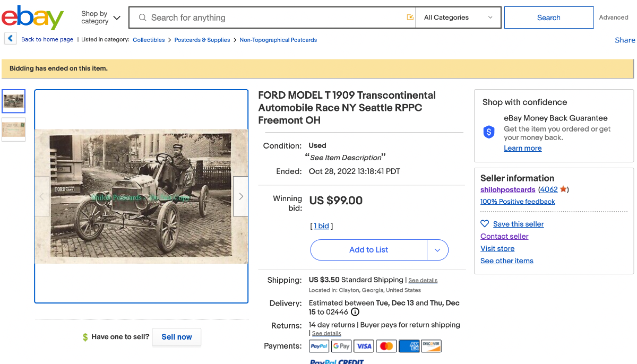637x364 pixels.
Task: Show next photo with right arrow
Action: pyautogui.click(x=241, y=196)
